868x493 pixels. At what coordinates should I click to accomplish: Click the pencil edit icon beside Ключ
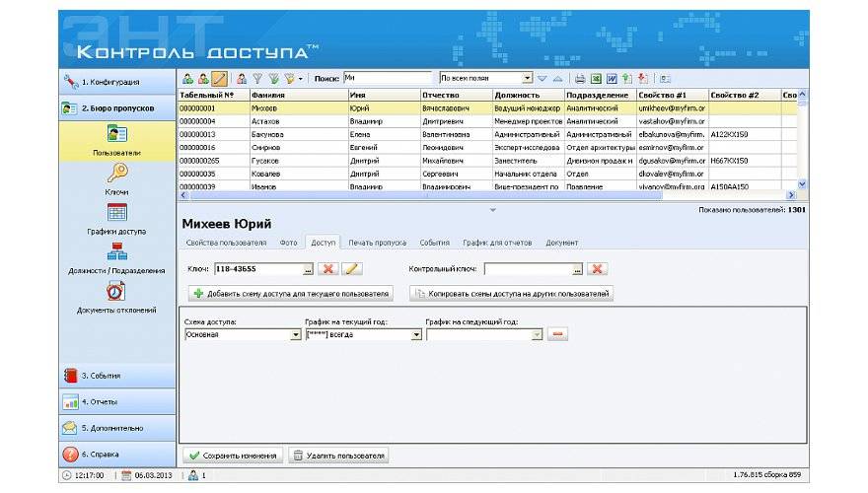351,268
